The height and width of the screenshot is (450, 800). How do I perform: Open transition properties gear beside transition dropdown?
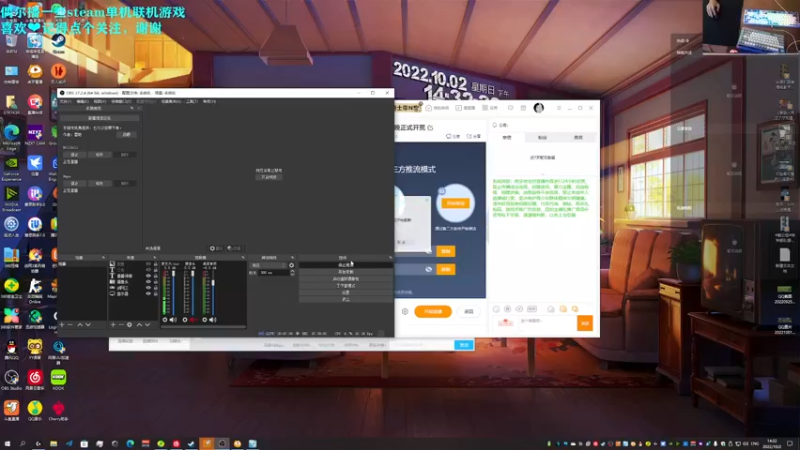tap(291, 265)
